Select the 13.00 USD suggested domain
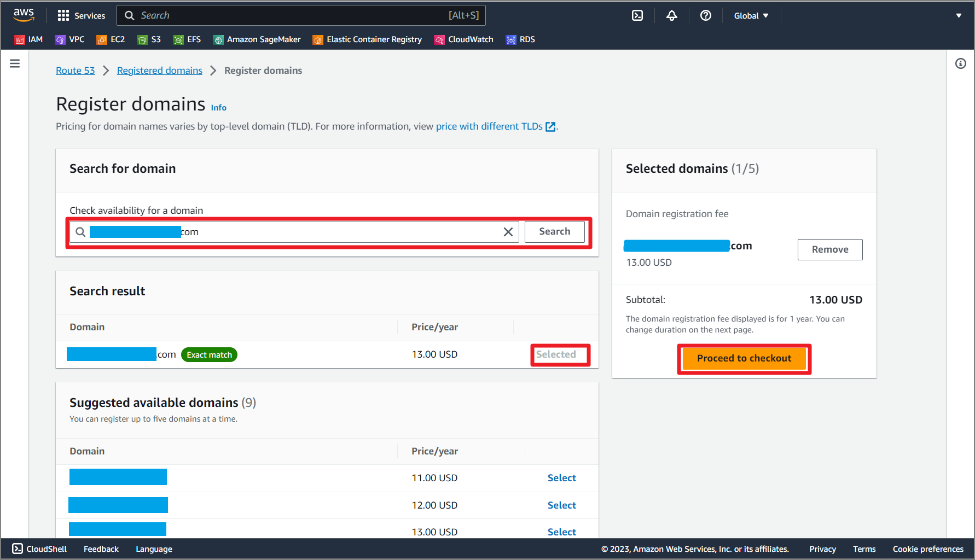This screenshot has width=975, height=560. click(562, 532)
